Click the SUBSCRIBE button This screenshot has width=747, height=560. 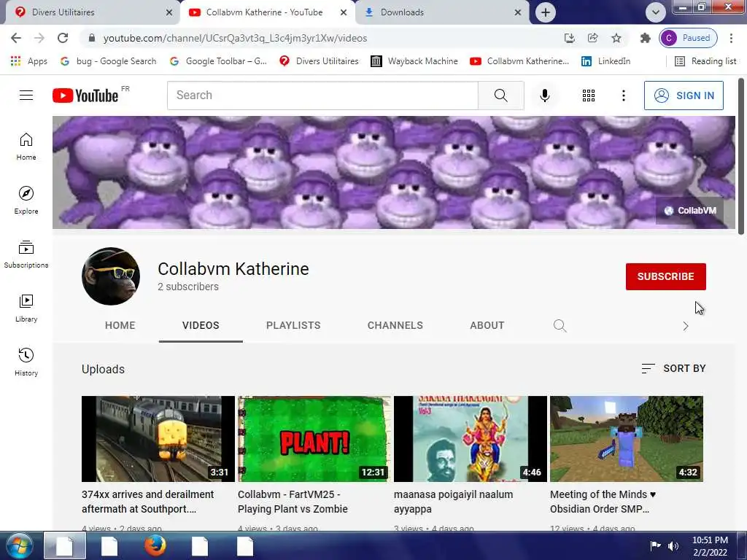point(665,276)
